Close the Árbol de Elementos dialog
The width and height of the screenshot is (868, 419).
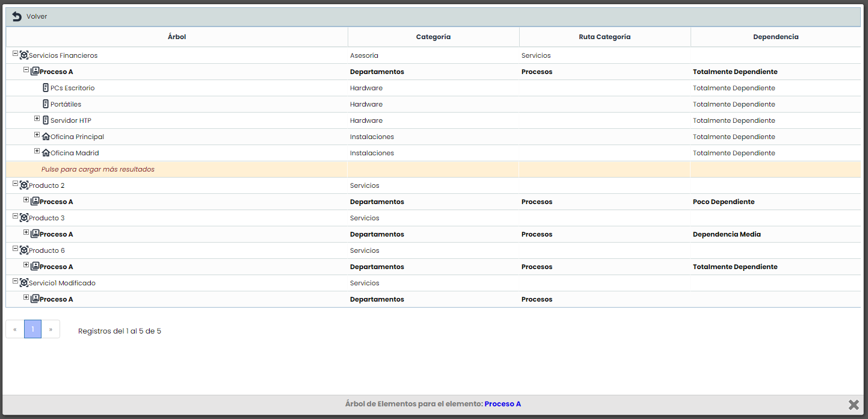click(x=853, y=405)
